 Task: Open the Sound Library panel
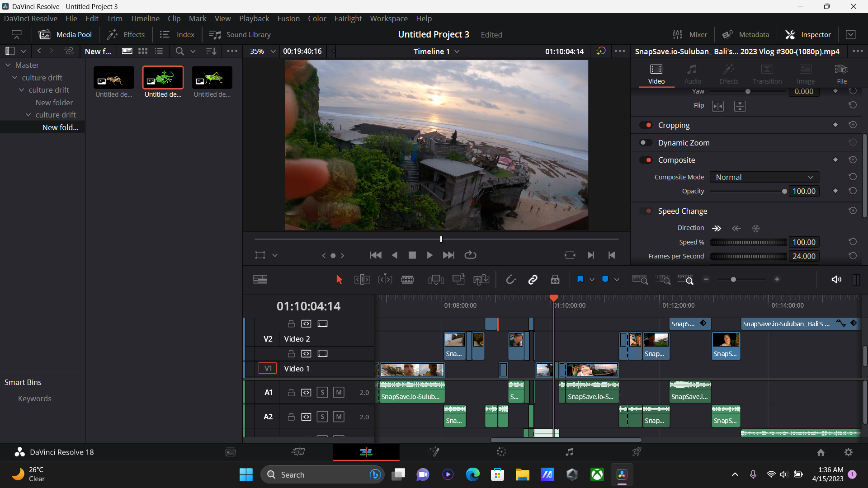pyautogui.click(x=240, y=35)
